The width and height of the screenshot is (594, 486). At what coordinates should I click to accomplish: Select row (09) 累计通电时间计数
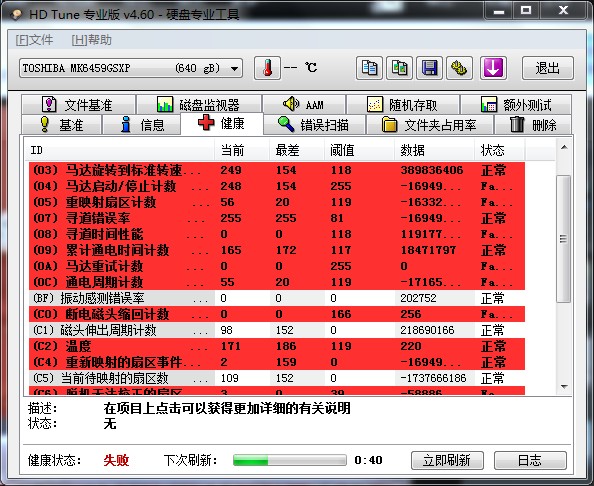[277, 250]
